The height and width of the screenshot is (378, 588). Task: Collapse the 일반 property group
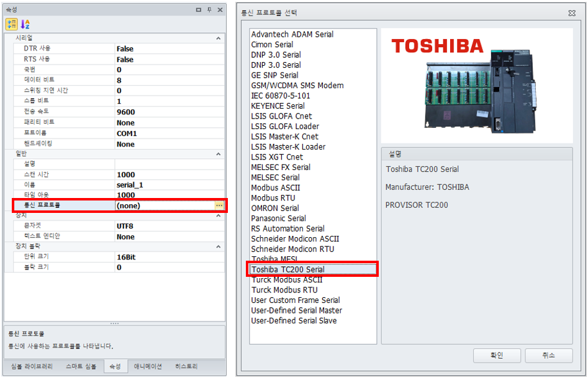click(x=218, y=153)
